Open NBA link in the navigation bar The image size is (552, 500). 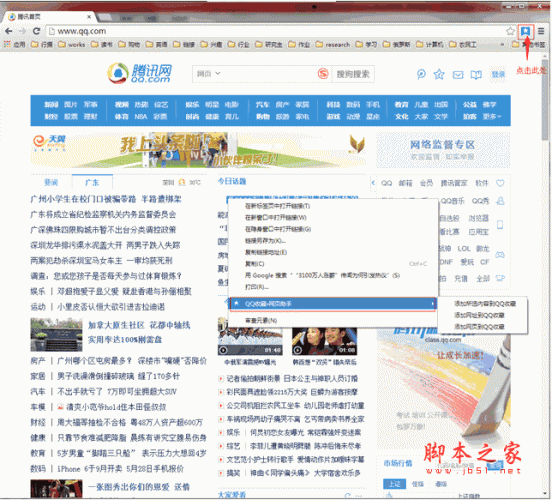[x=140, y=117]
